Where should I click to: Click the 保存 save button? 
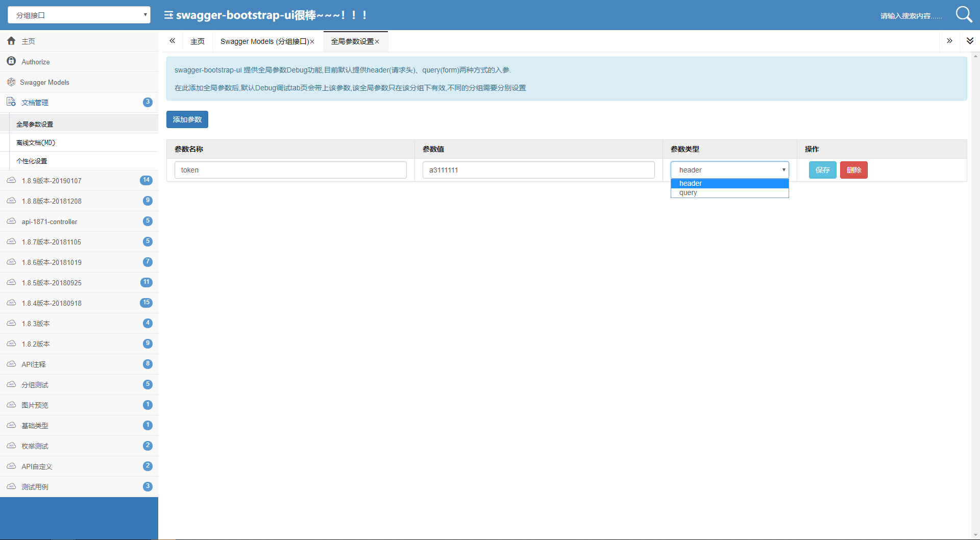pyautogui.click(x=823, y=170)
